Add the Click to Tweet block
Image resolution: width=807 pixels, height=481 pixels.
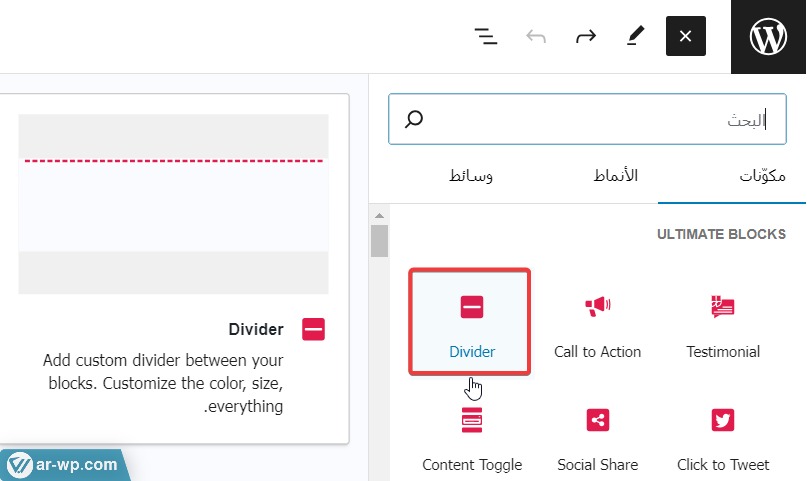[x=723, y=437]
